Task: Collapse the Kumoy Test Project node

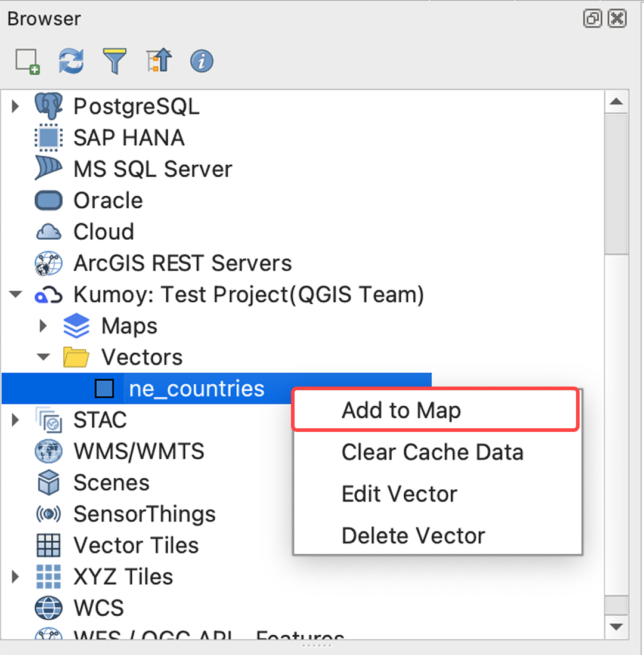Action: click(x=16, y=295)
